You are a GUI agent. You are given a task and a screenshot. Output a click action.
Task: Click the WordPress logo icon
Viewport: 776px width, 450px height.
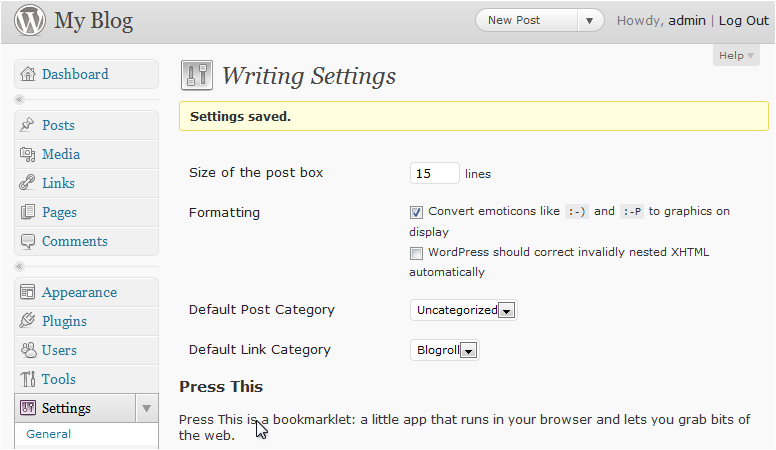tap(30, 20)
